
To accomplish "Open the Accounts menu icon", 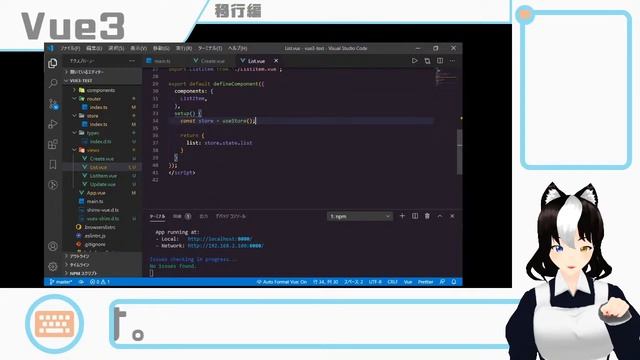I will point(53,246).
